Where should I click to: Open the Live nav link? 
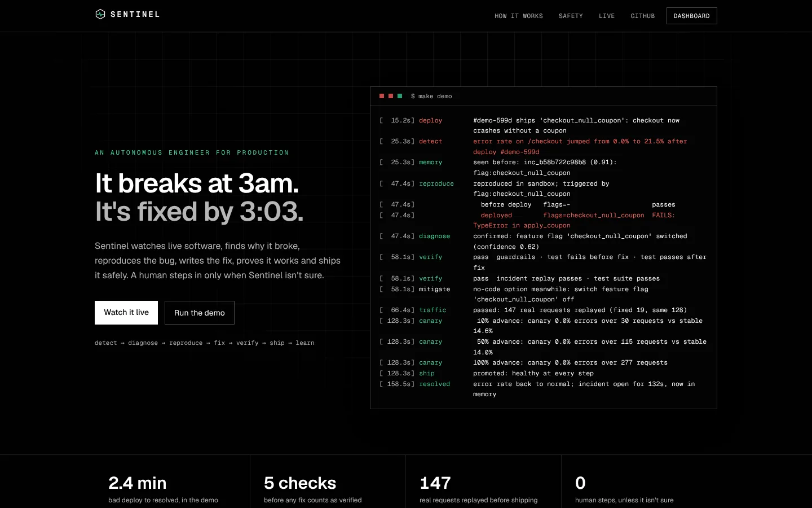coord(607,16)
